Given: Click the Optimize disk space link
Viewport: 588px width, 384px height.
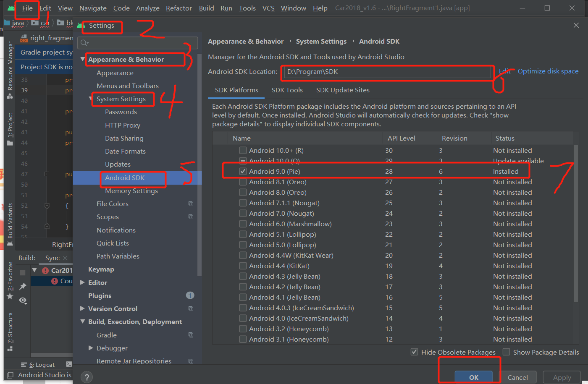Looking at the screenshot, I should tap(548, 71).
